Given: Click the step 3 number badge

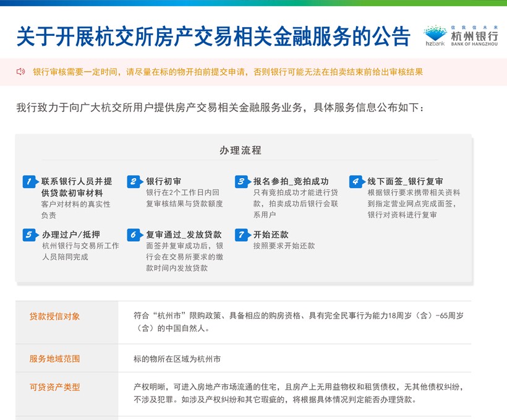Looking at the screenshot, I should [242, 182].
